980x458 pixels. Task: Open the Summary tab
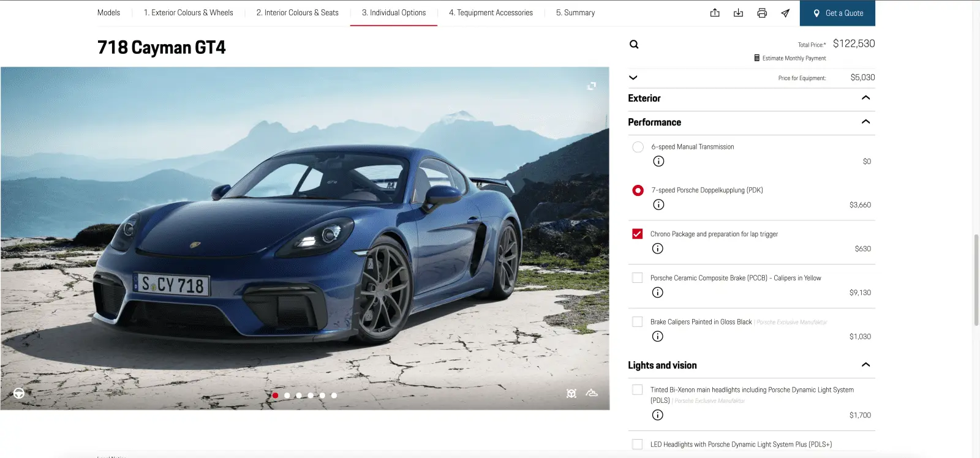(x=575, y=13)
